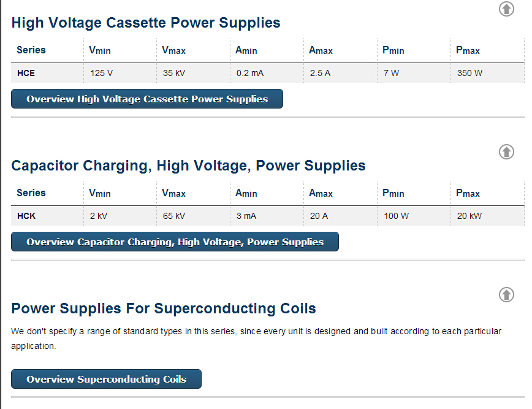Click the 350 W Pmax cell for HCE

pos(469,73)
